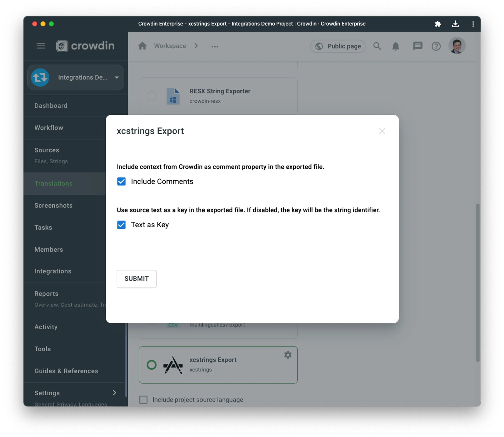Expand the Settings sidebar chevron
The image size is (504, 437).
(114, 393)
